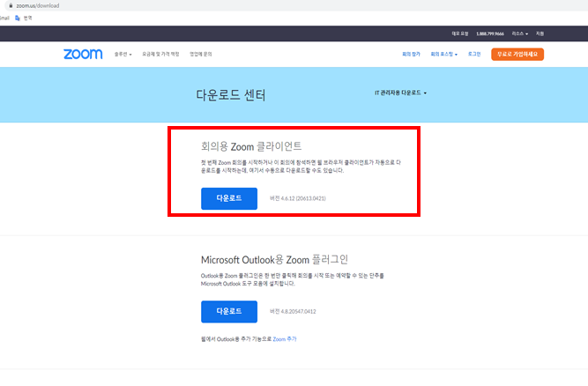588x386 pixels.
Task: Open 영업에 문의 page
Action: click(x=201, y=55)
